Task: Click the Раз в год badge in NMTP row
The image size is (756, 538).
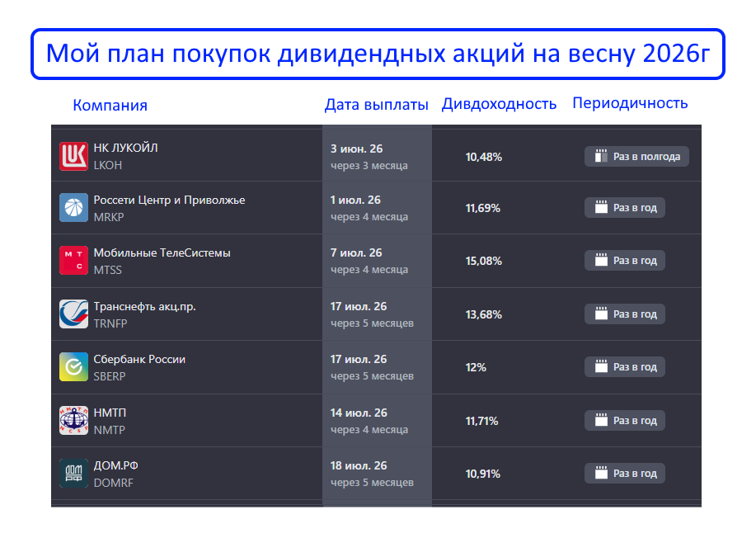Action: tap(625, 420)
